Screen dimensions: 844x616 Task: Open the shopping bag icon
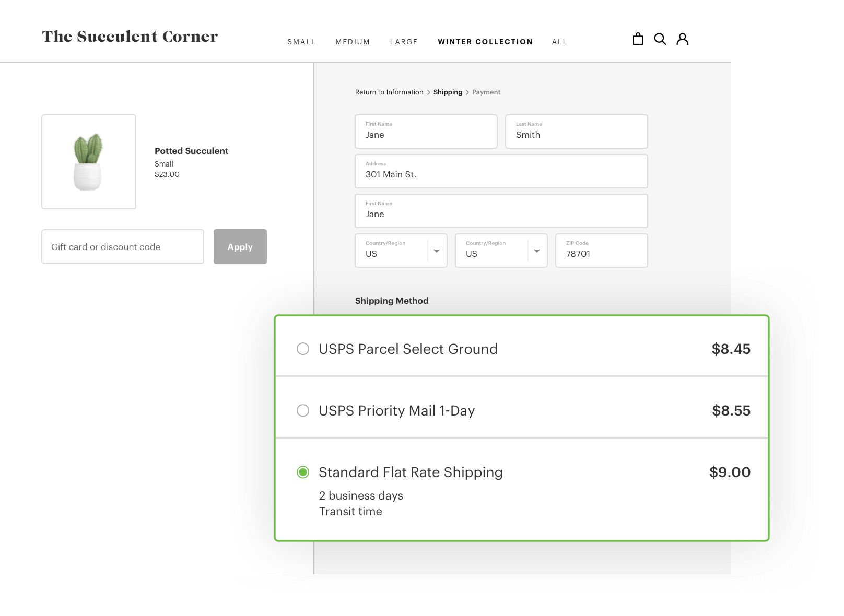[638, 39]
